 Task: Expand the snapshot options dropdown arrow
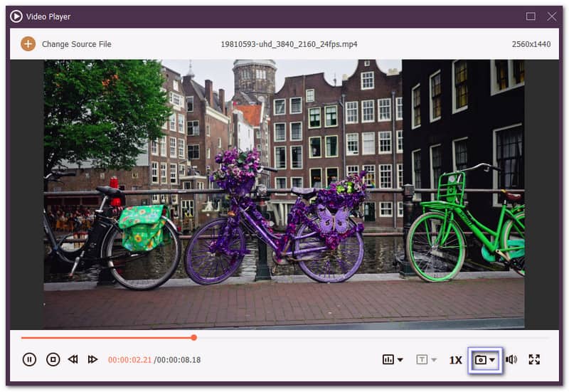[492, 360]
